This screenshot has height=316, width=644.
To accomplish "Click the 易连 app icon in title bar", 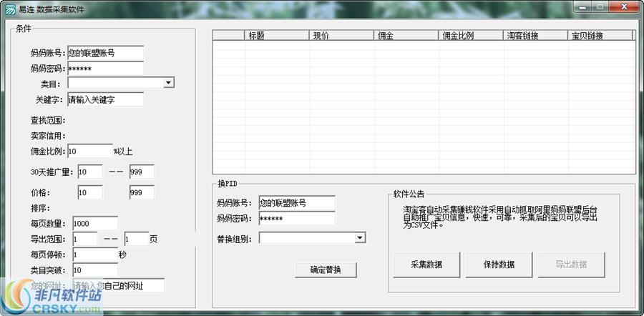I will pos(10,9).
